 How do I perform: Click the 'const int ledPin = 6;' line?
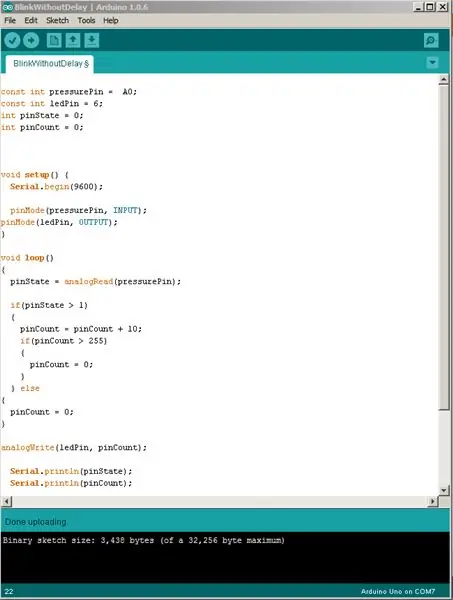point(52,104)
